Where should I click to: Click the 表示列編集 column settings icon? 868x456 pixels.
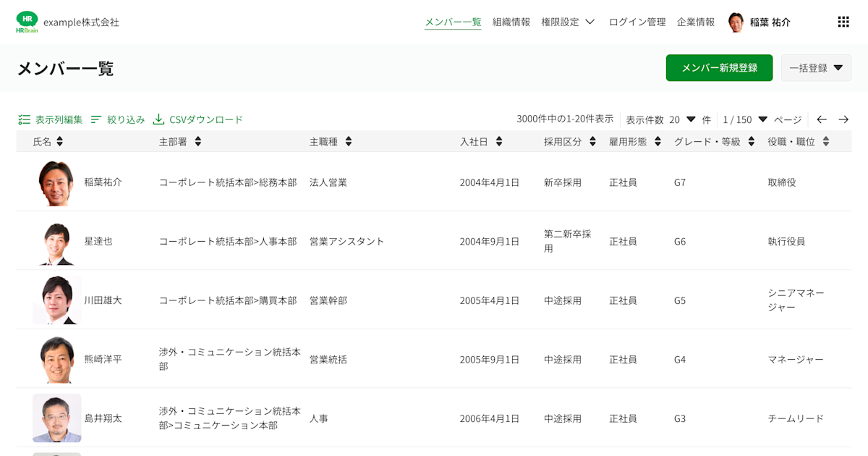click(x=24, y=119)
